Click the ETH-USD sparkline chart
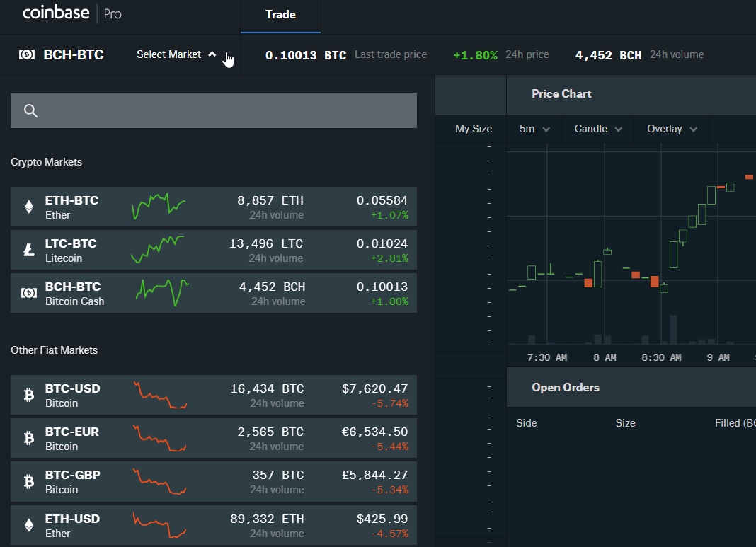This screenshot has height=547, width=756. click(x=160, y=525)
